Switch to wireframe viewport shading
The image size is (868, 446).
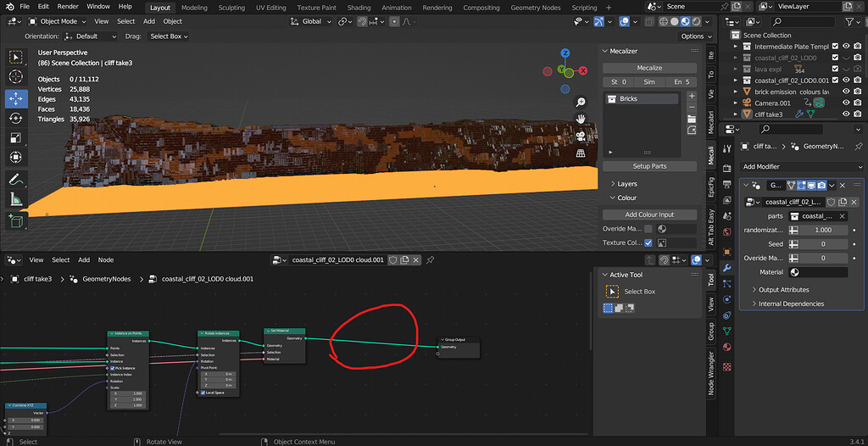pyautogui.click(x=663, y=21)
